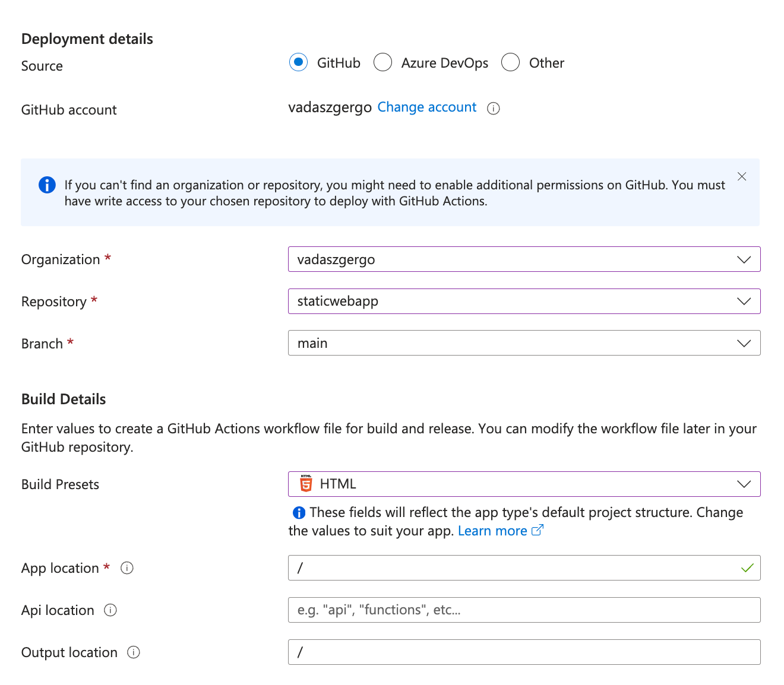
Task: Click the Api location info icon
Action: [110, 610]
